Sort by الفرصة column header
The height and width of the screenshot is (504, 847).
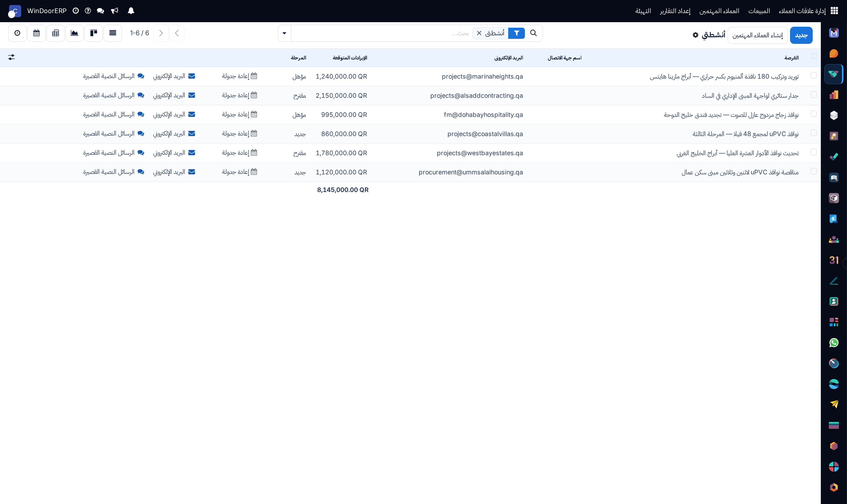point(792,58)
